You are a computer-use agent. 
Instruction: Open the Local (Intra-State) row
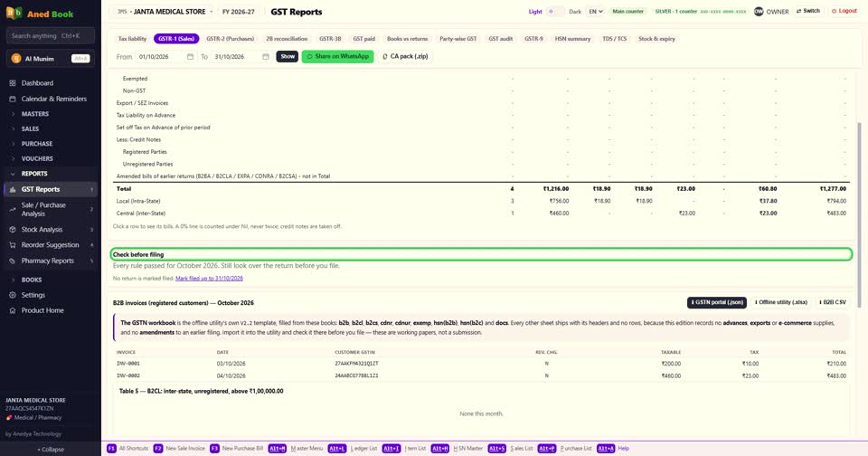[481, 201]
